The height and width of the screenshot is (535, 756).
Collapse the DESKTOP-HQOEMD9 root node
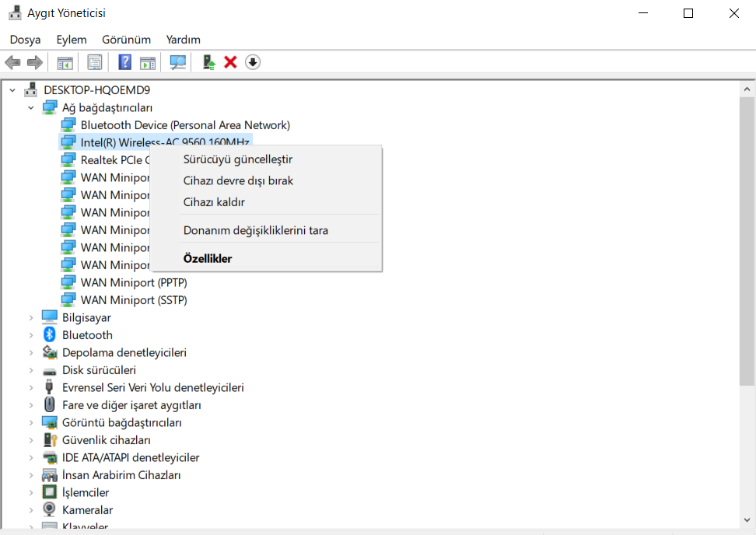12,89
